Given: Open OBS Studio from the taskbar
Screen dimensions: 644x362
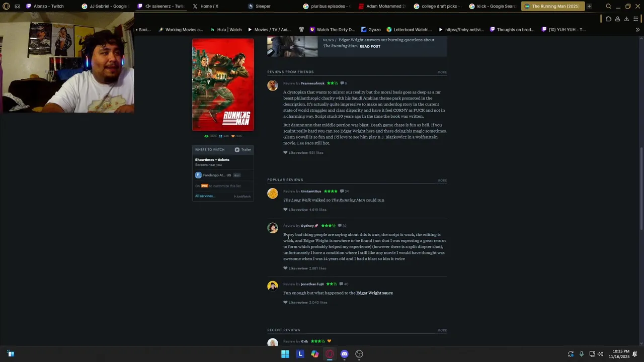Looking at the screenshot, I should point(359,354).
